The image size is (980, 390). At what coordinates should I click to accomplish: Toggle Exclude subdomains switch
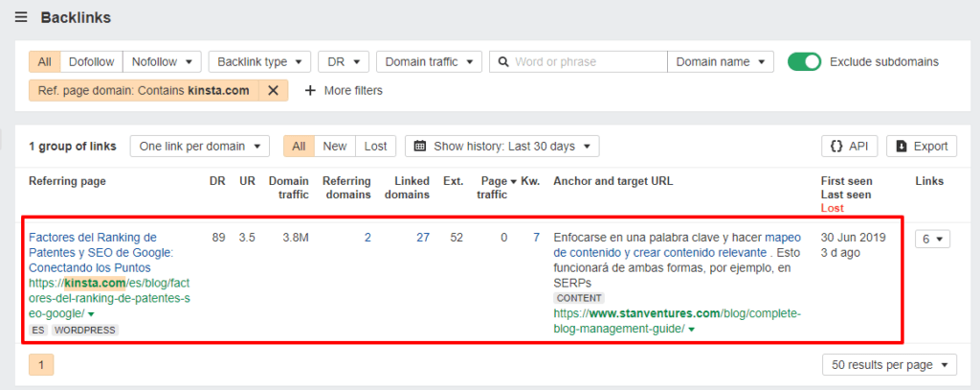pos(804,61)
